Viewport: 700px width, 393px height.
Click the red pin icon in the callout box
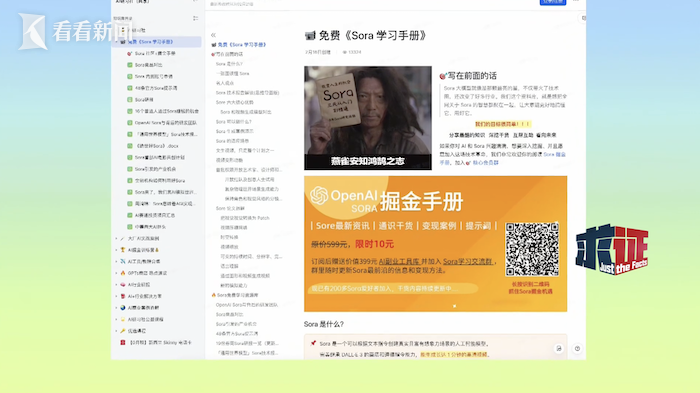point(313,343)
